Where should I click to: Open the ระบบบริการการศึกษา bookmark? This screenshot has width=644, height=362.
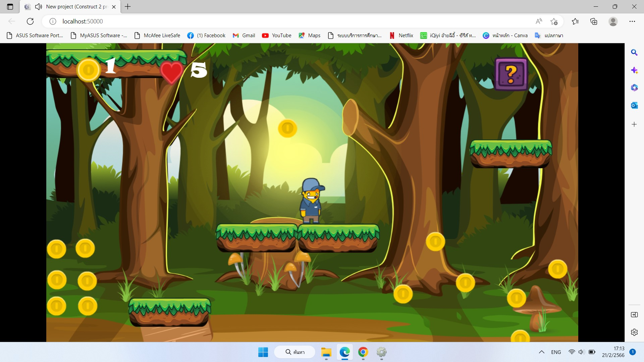[355, 36]
